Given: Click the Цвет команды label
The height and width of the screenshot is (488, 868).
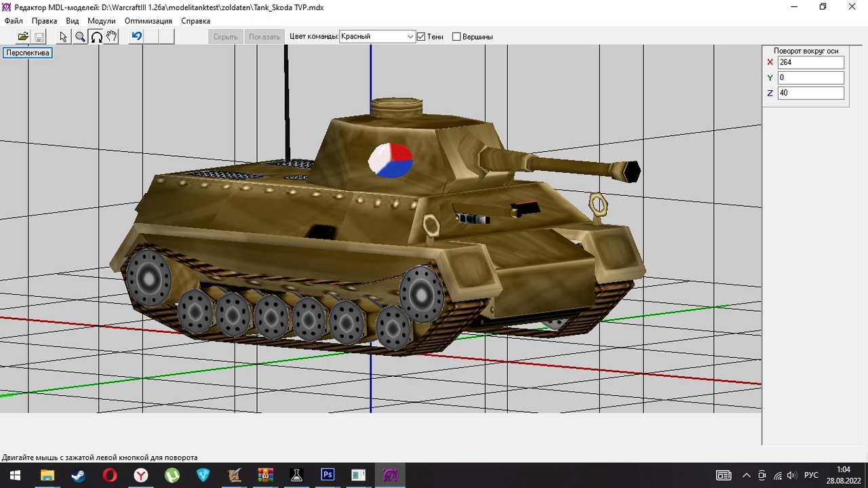Looking at the screenshot, I should 313,37.
